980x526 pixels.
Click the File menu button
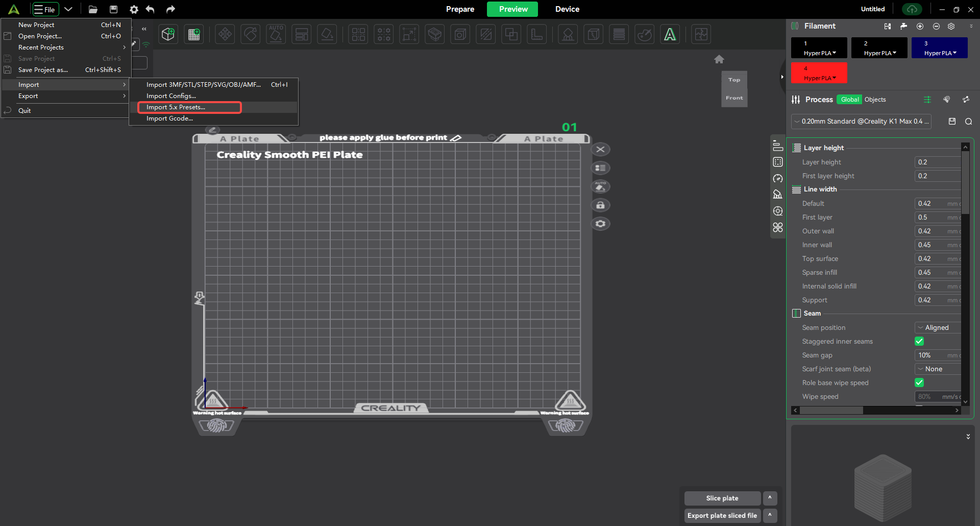45,9
